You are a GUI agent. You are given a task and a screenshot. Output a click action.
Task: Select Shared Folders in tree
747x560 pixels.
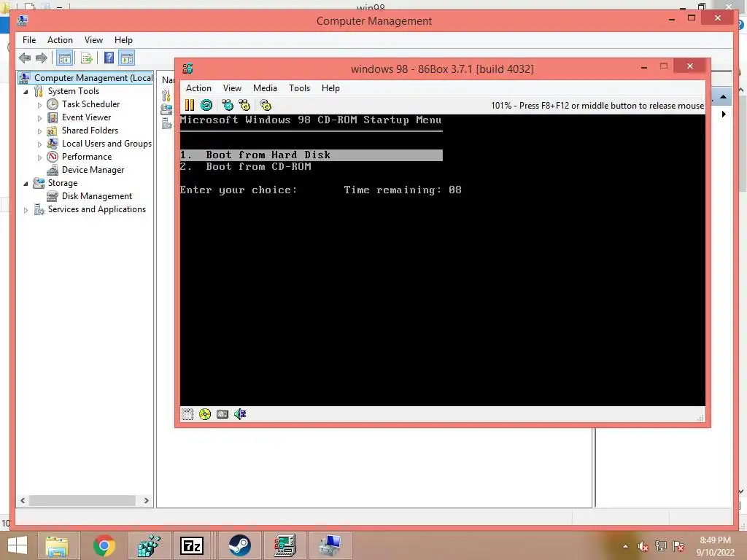(x=90, y=131)
